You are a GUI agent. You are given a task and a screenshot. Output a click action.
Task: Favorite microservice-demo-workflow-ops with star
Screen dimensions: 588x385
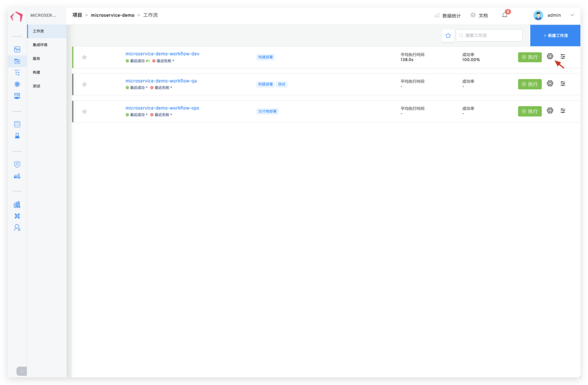click(84, 111)
